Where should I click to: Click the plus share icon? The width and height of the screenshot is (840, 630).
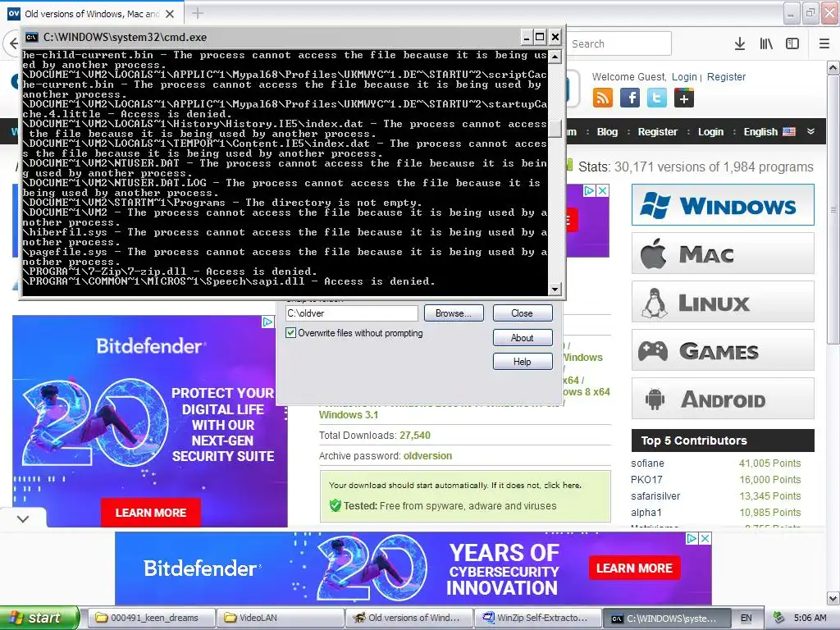684,98
